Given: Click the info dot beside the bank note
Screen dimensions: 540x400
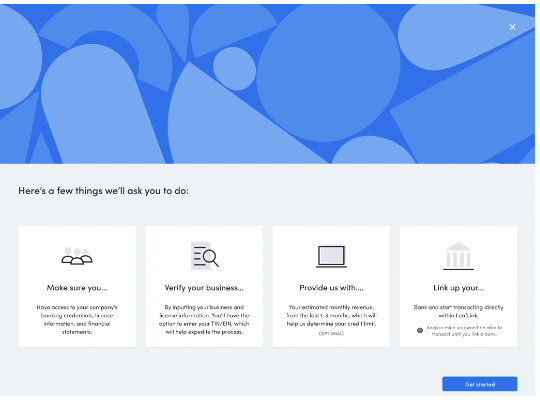Looking at the screenshot, I should [420, 330].
